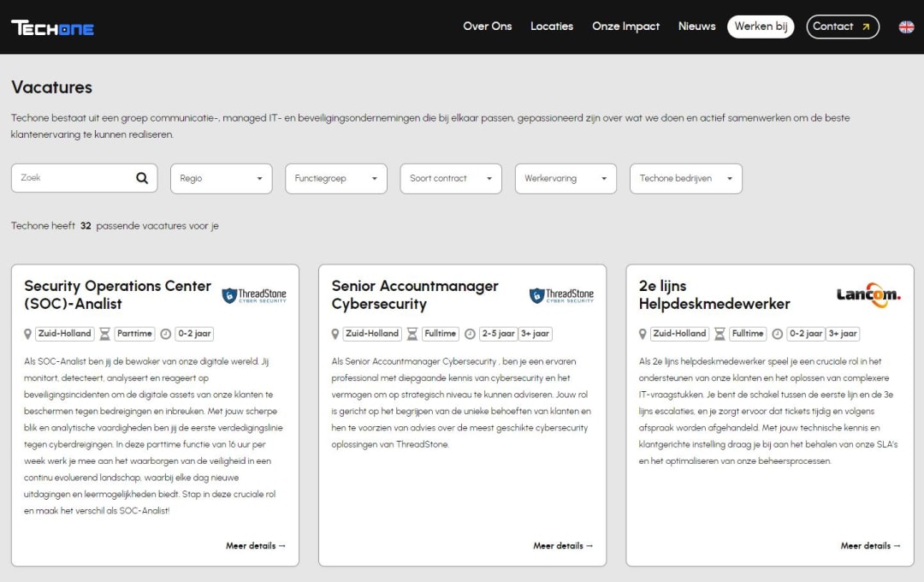Toggle the Parttime tag on the SOC-Analist card
Viewport: 924px width, 582px height.
tap(134, 334)
